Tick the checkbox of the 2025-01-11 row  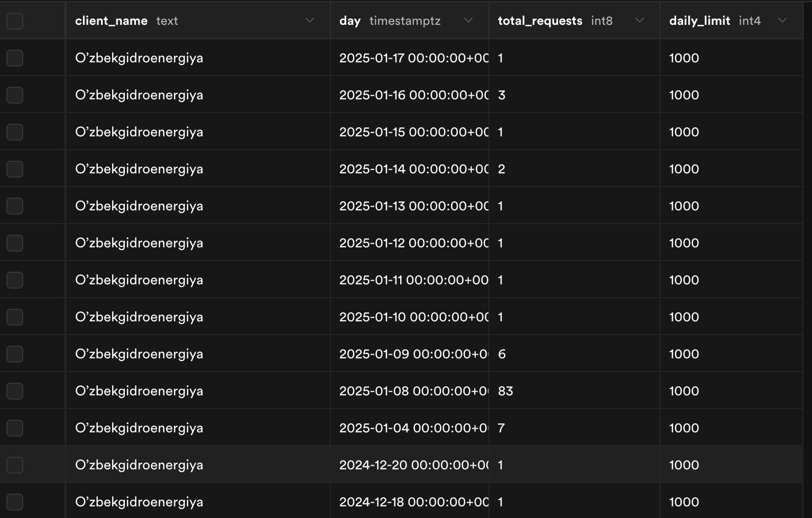tap(14, 280)
